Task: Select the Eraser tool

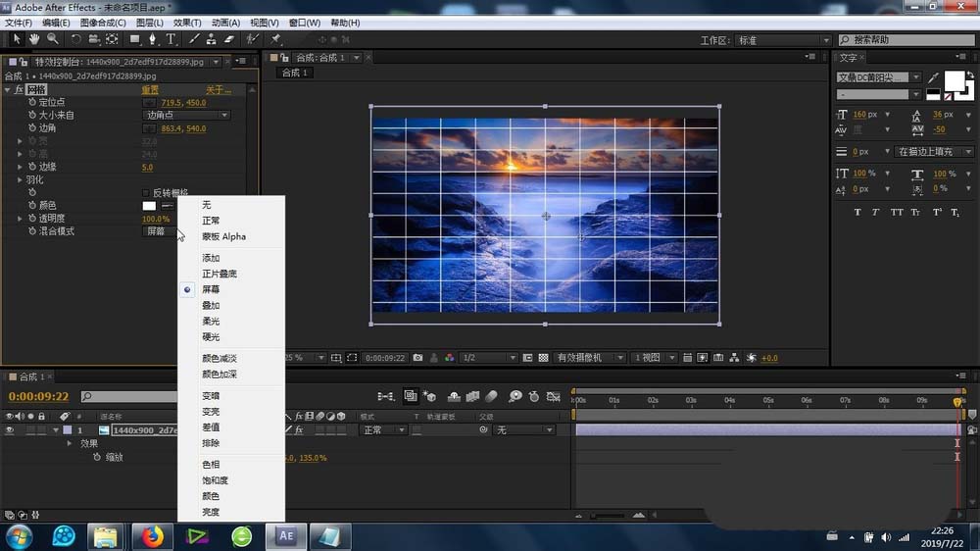Action: click(229, 39)
